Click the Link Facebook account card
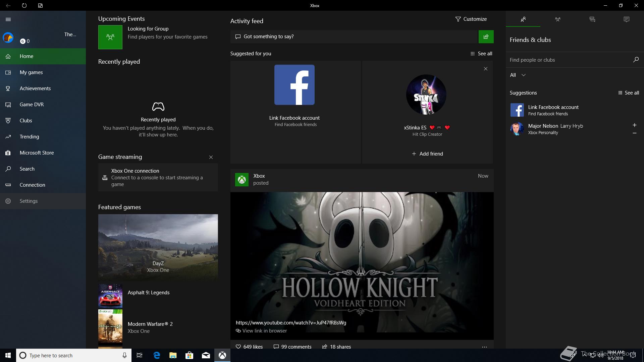The image size is (644, 362). tap(296, 112)
